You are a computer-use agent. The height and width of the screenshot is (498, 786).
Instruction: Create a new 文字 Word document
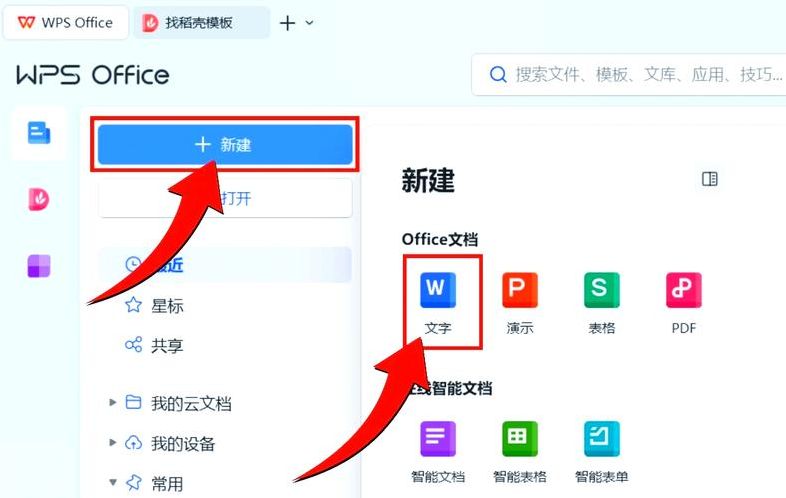tap(438, 303)
